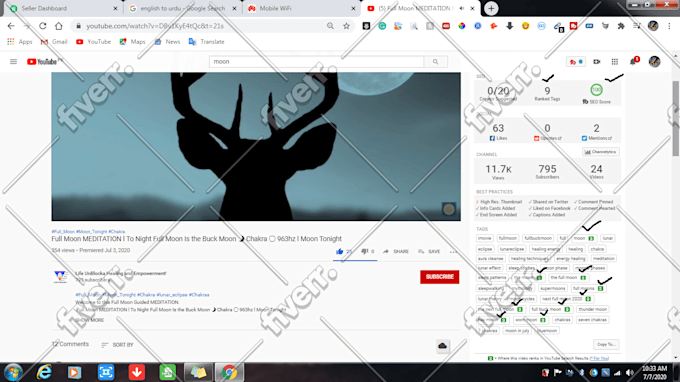The image size is (680, 382).
Task: Click the extension icon beside notifications
Action: 575,62
